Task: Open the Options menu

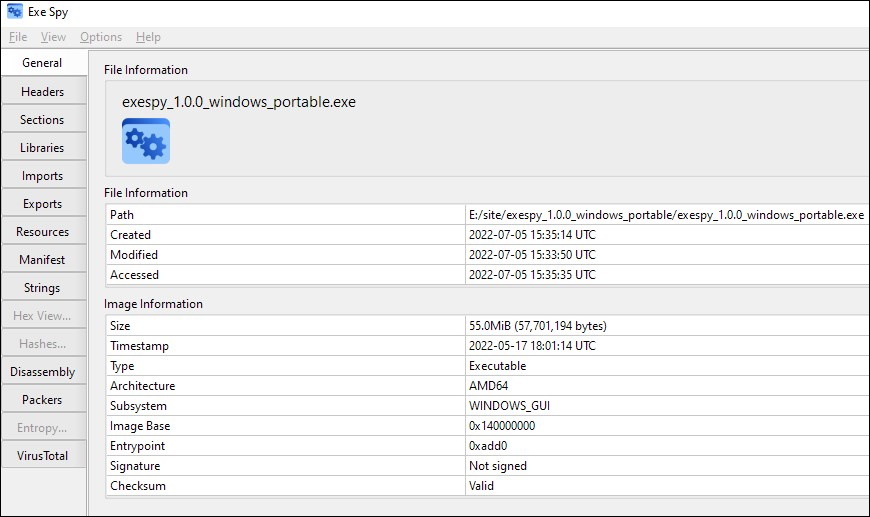Action: (101, 37)
